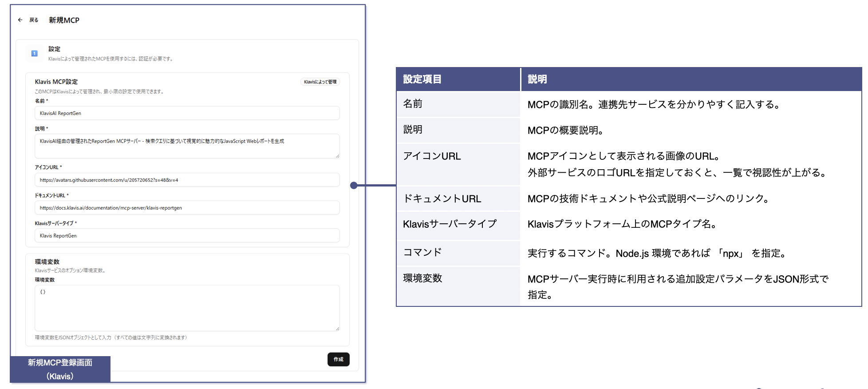
Task: Click the 環境変数 section heading
Action: click(x=47, y=262)
